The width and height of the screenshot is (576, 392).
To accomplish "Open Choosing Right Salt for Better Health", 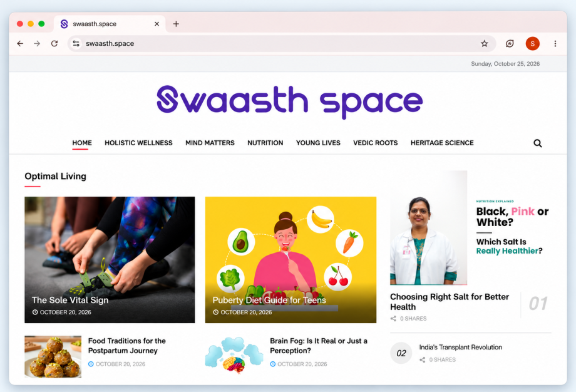I will tap(450, 302).
